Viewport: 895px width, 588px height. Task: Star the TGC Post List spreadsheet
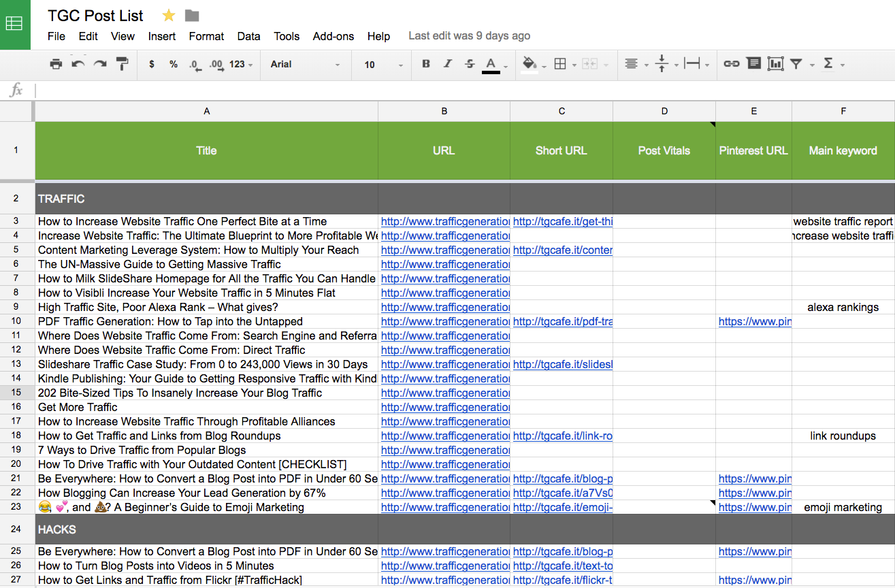(167, 14)
